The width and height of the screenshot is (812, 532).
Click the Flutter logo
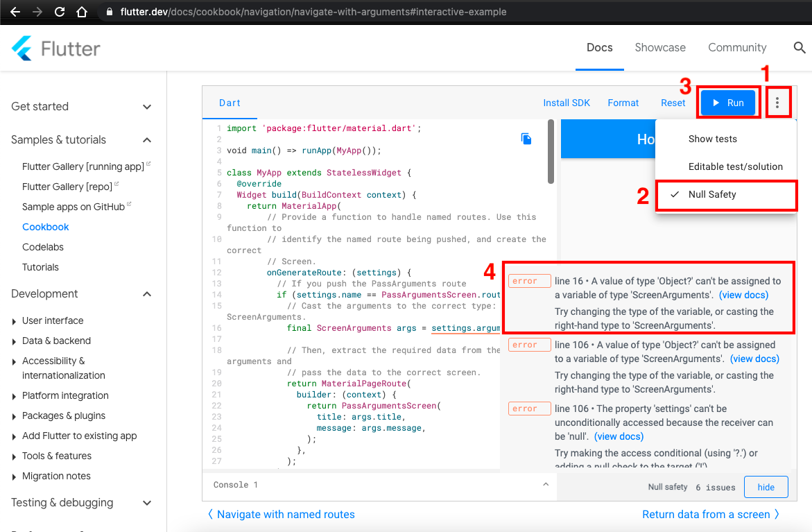click(55, 49)
